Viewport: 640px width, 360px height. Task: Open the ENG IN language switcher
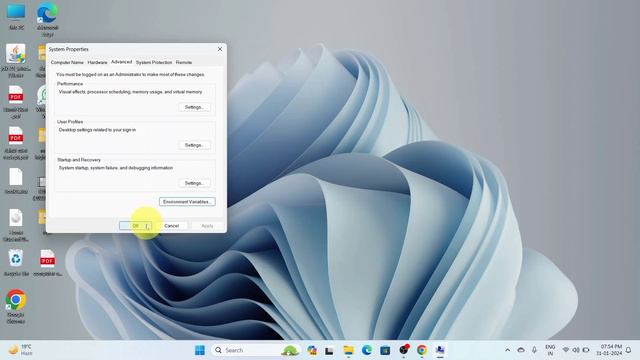coord(550,350)
